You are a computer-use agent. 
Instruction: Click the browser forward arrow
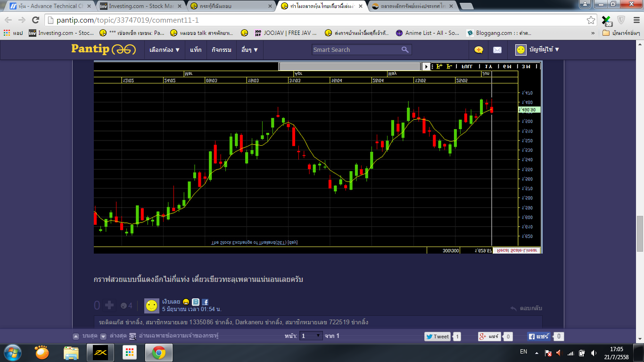click(22, 20)
